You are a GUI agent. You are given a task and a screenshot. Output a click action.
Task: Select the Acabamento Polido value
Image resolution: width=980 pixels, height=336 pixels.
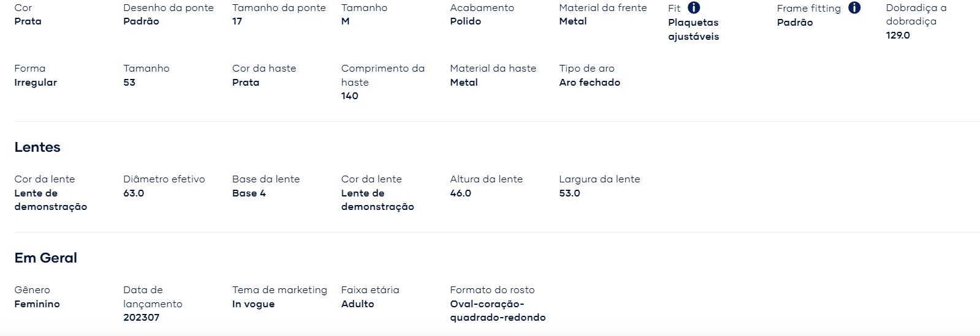(x=466, y=21)
